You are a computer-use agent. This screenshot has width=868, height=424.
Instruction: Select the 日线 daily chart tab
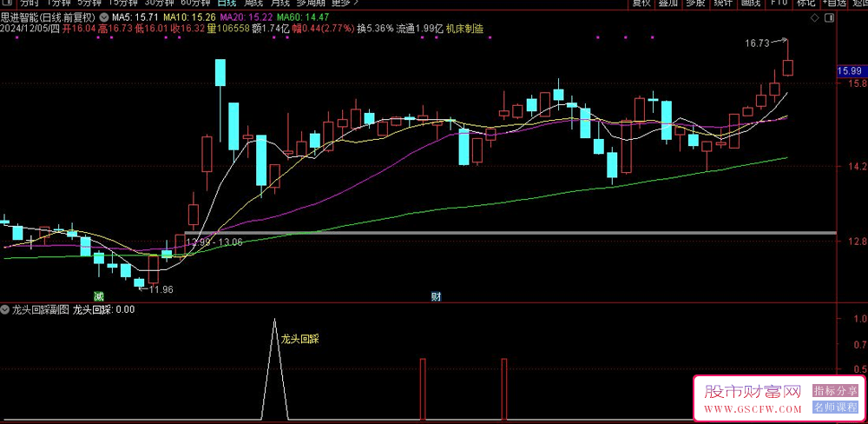tap(227, 3)
